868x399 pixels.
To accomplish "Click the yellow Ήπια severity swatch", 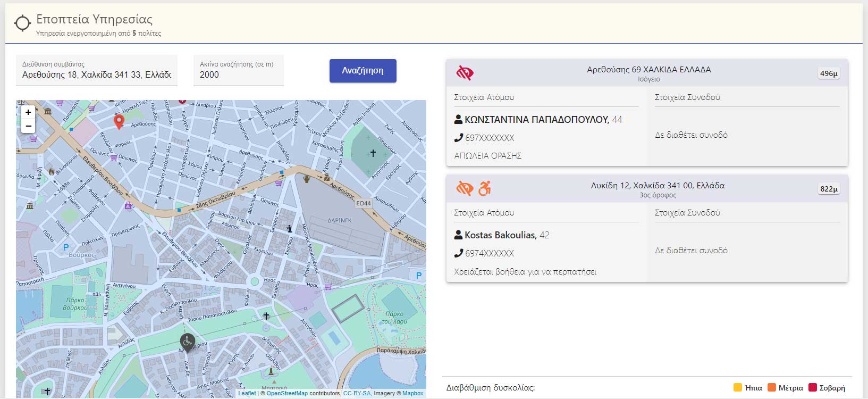I will click(738, 387).
